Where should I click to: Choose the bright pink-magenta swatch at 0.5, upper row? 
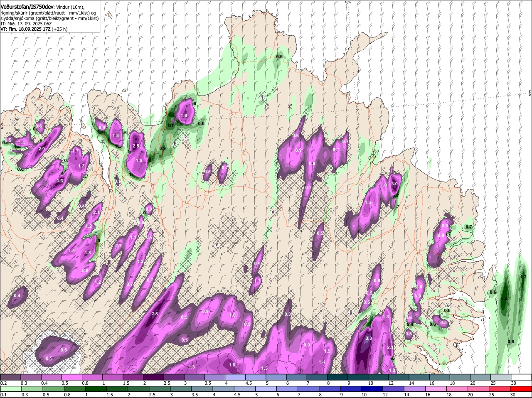coord(71,377)
